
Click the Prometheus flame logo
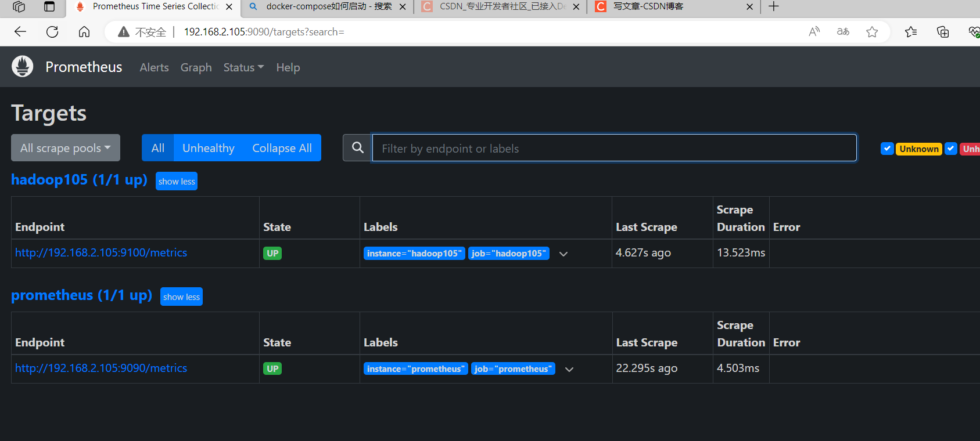tap(23, 67)
